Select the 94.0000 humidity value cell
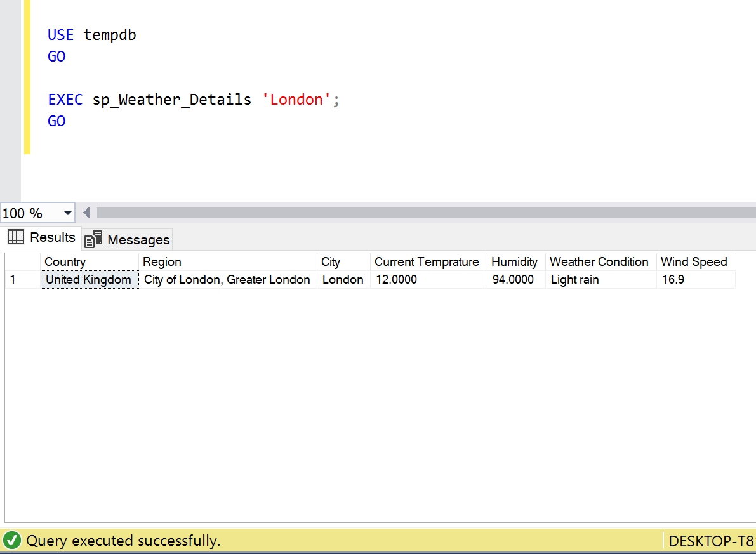Viewport: 756px width, 554px height. click(x=514, y=280)
